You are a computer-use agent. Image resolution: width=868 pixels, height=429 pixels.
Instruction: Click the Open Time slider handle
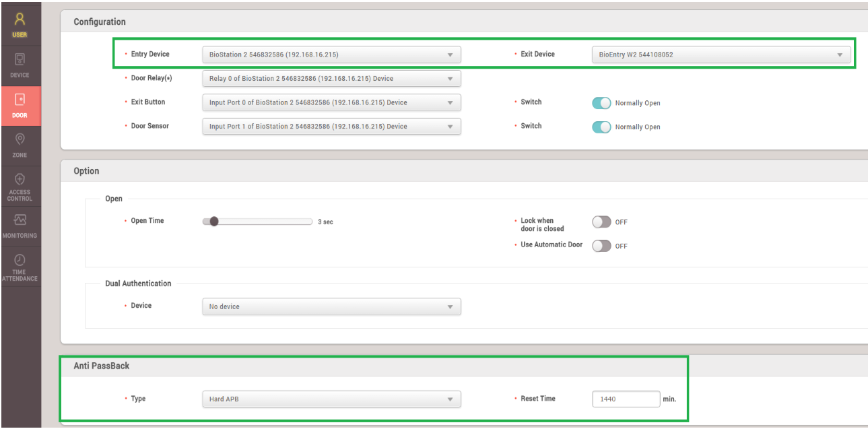point(214,221)
